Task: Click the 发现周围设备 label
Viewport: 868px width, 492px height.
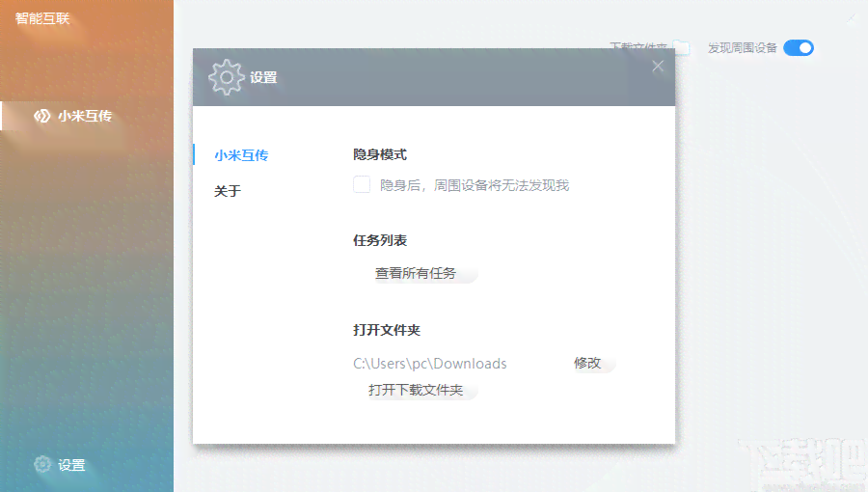Action: [743, 48]
